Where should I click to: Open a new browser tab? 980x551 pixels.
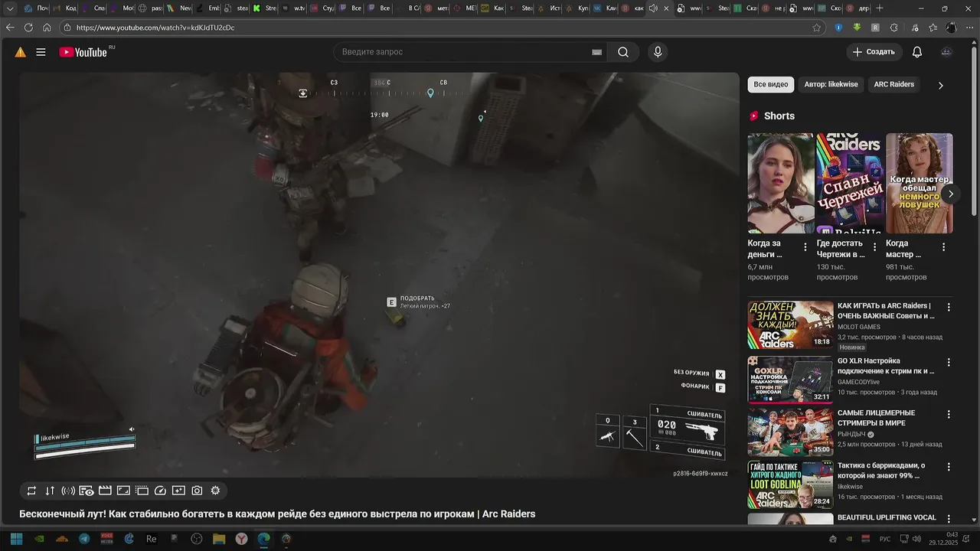tap(879, 8)
